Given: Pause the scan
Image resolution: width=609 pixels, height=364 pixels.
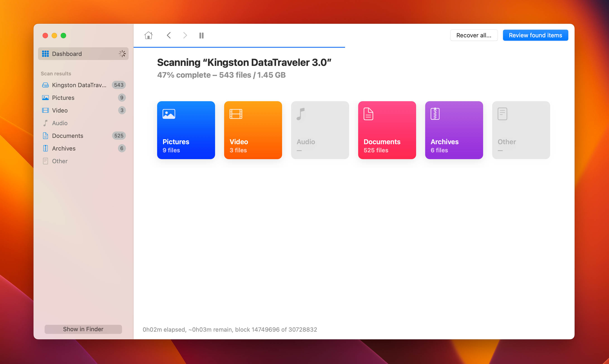Looking at the screenshot, I should [201, 36].
